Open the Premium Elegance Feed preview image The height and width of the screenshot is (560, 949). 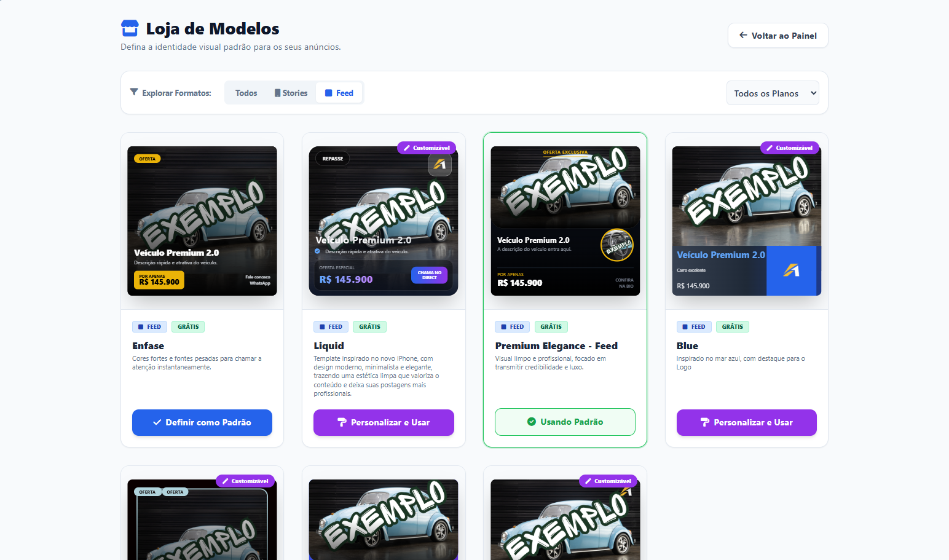pos(565,221)
